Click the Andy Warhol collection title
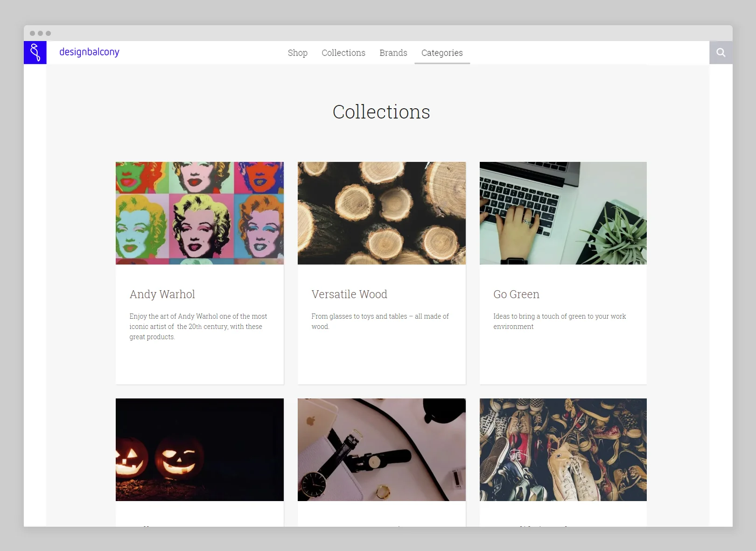The height and width of the screenshot is (551, 756). tap(162, 294)
